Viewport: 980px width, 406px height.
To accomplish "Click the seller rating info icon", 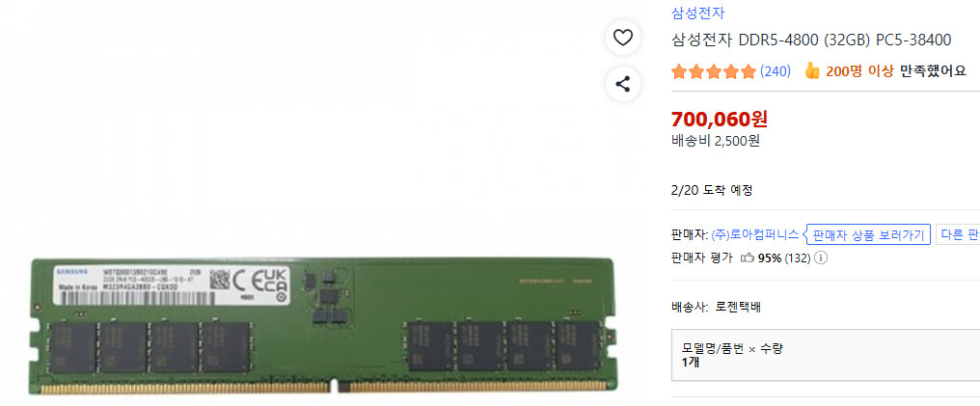I will click(821, 257).
